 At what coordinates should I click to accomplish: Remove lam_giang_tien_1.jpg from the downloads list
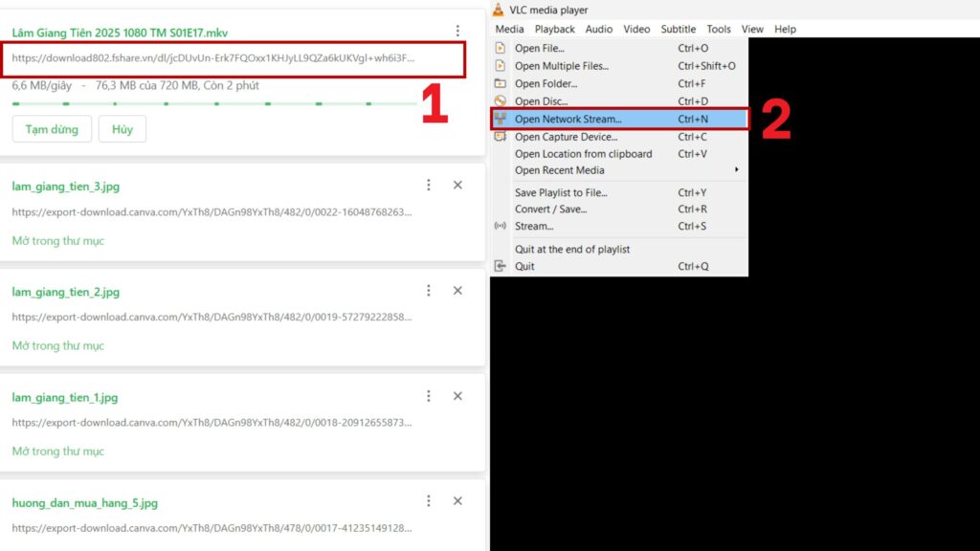(x=458, y=396)
